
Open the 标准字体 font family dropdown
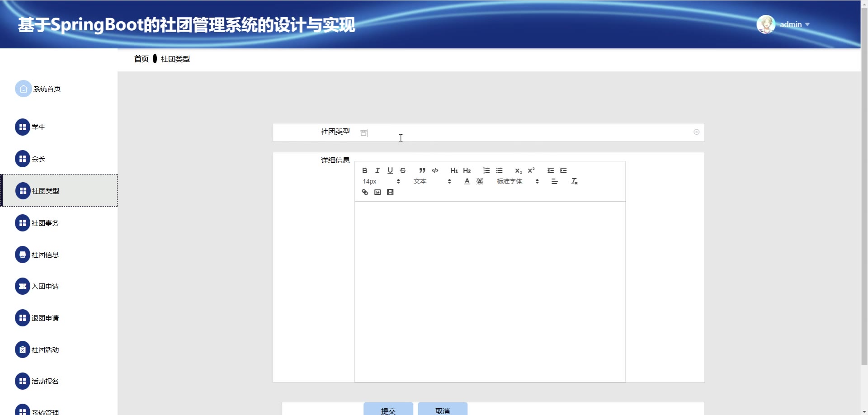click(518, 181)
